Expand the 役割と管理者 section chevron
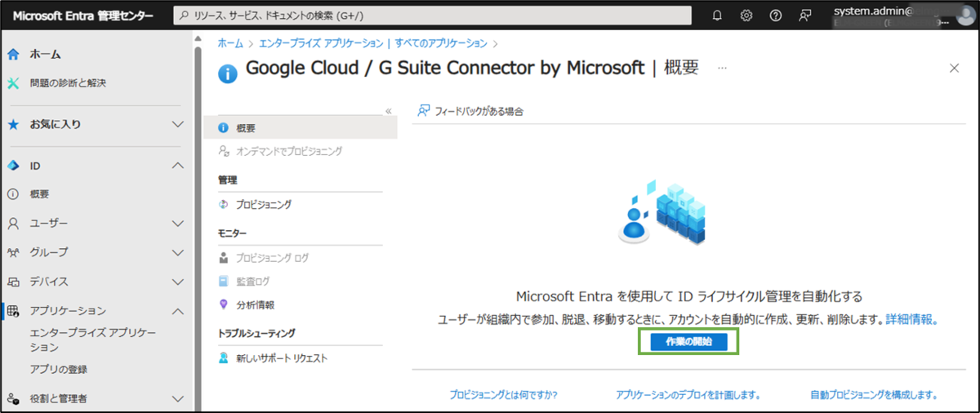 [x=179, y=398]
